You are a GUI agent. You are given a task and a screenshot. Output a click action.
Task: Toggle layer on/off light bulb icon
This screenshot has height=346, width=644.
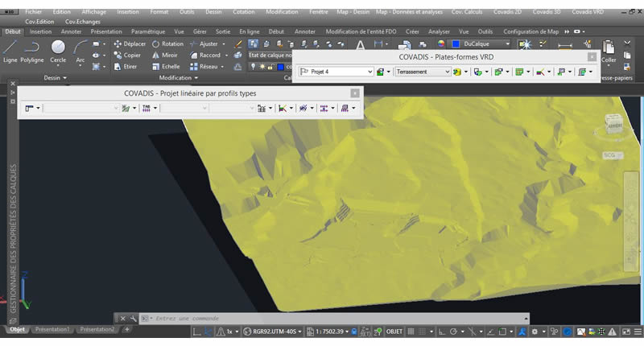253,67
